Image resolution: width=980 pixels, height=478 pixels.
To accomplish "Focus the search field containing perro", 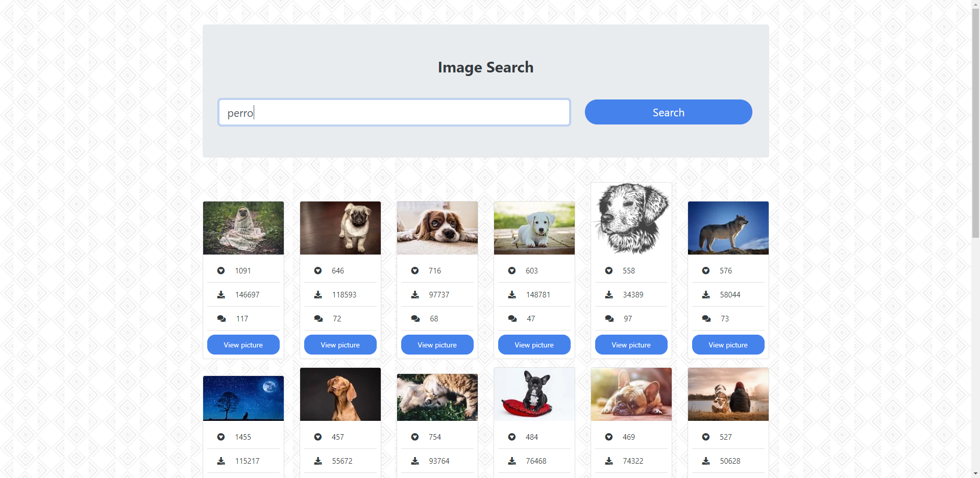I will click(394, 112).
